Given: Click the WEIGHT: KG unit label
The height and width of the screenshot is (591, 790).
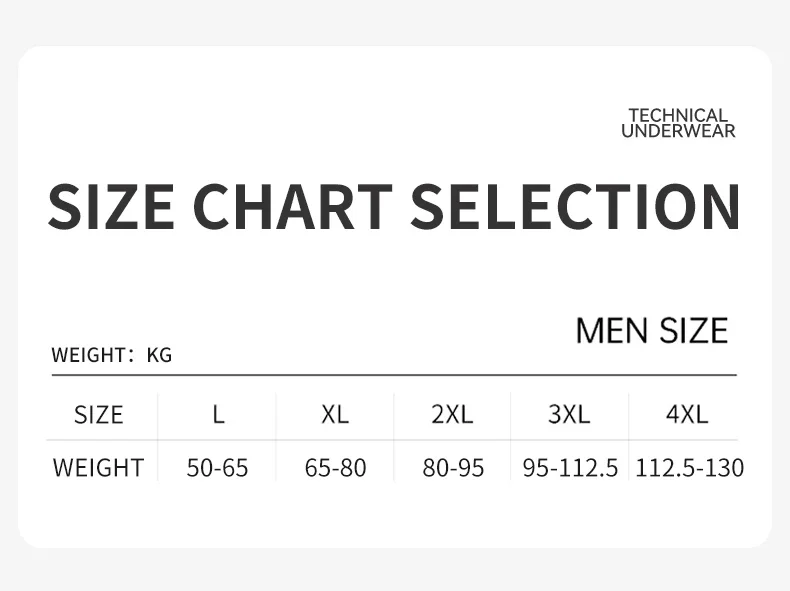Looking at the screenshot, I should coord(112,355).
